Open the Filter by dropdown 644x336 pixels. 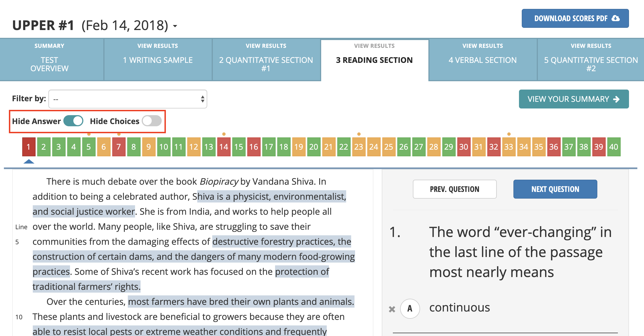click(128, 99)
